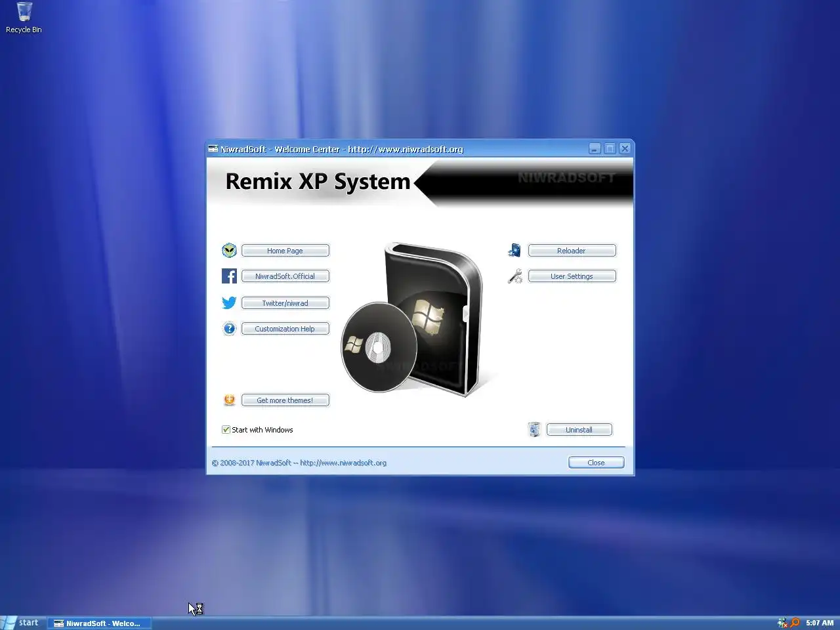
Task: Click the orange Get more themes icon
Action: tap(229, 400)
